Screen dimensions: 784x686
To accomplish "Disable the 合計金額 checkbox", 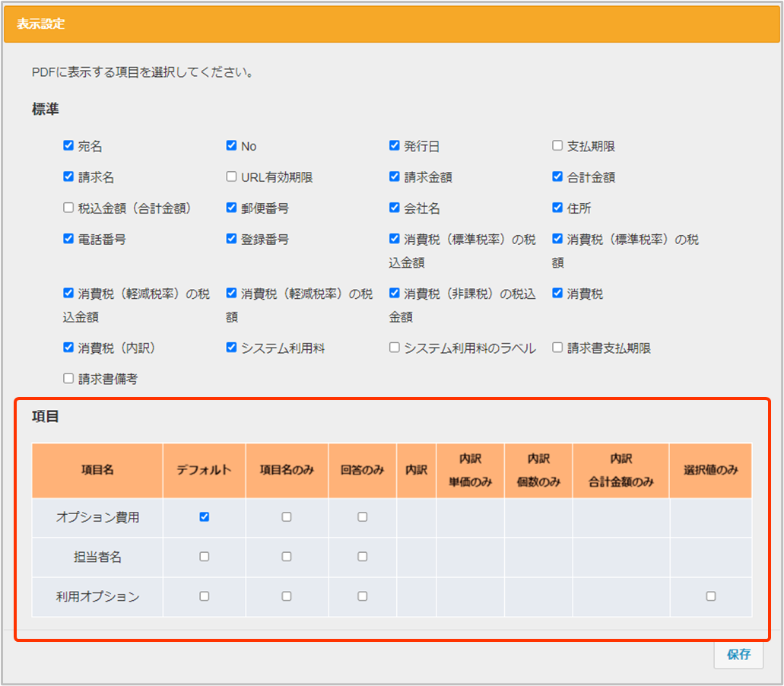I will [x=557, y=177].
